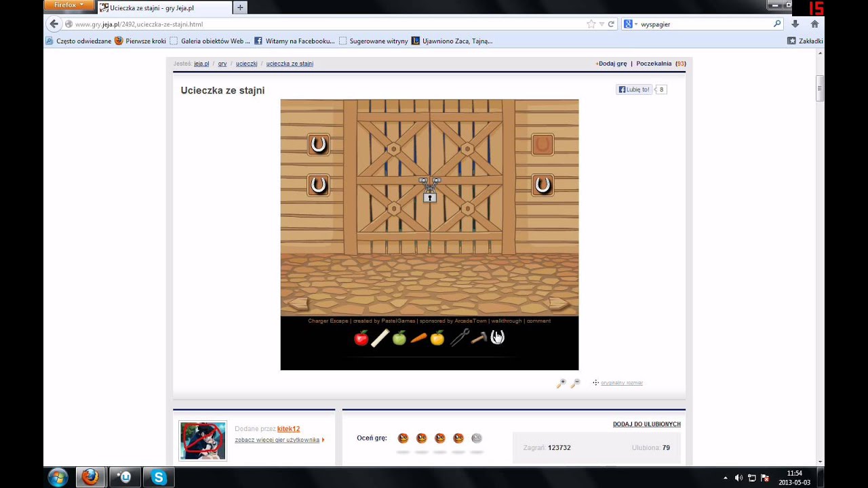This screenshot has height=488, width=868.
Task: Follow the ucieczka ze stajni breadcrumb
Action: pos(290,64)
